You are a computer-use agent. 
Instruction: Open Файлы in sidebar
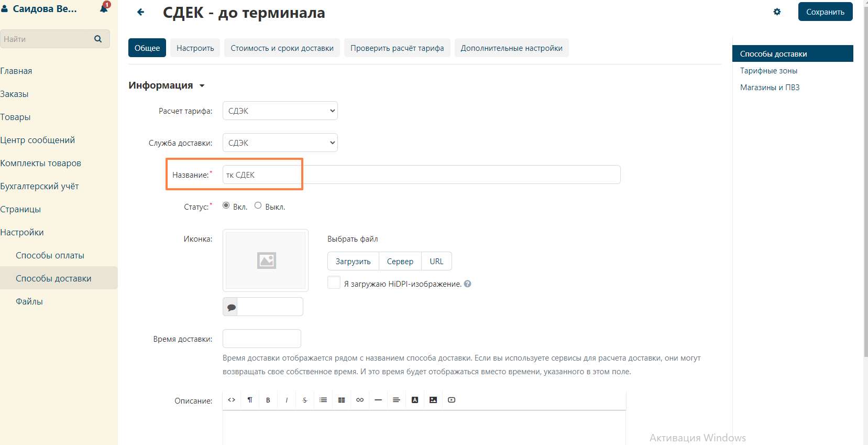coord(29,301)
